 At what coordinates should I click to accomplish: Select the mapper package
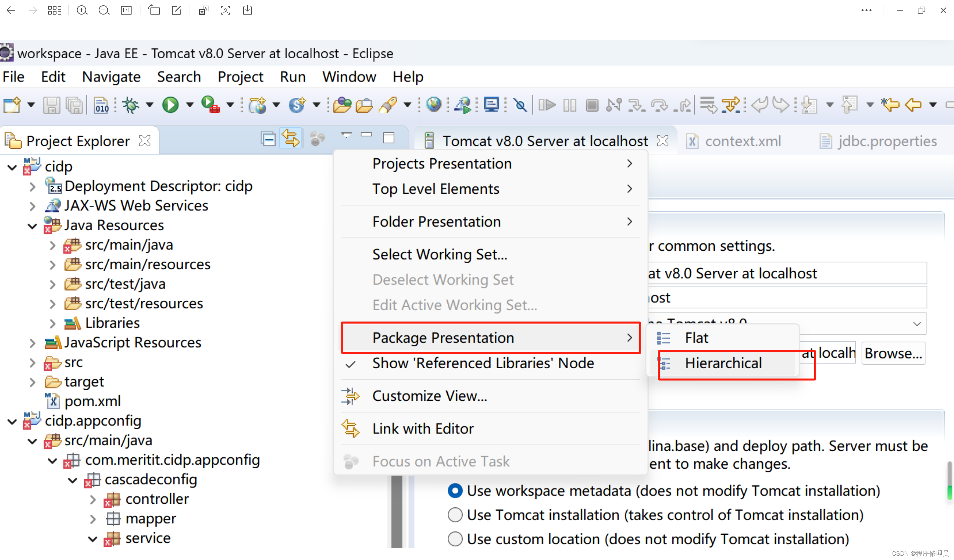point(141,519)
